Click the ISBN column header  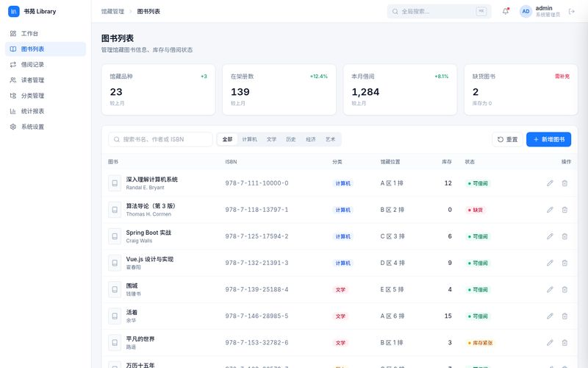click(231, 162)
